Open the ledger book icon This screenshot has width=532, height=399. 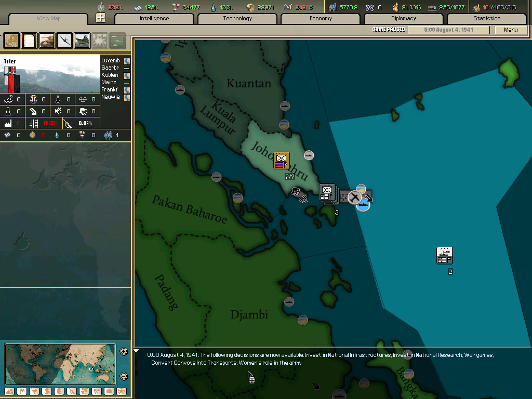pyautogui.click(x=29, y=41)
